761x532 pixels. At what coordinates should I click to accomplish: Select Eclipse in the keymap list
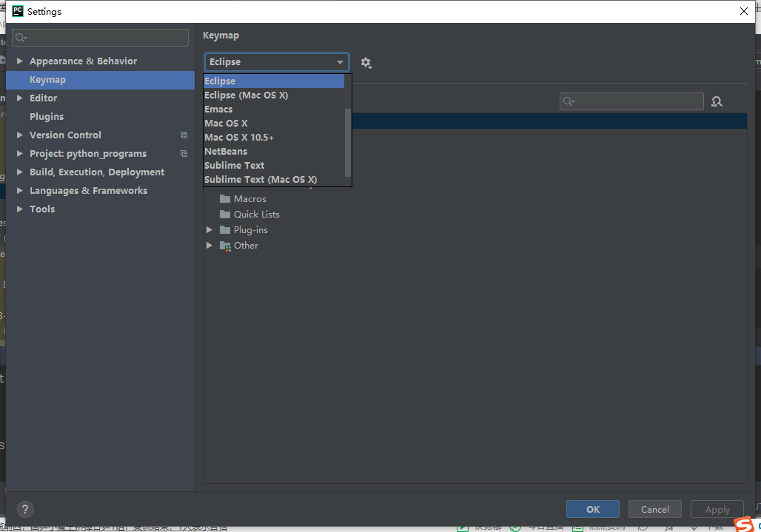tap(274, 81)
